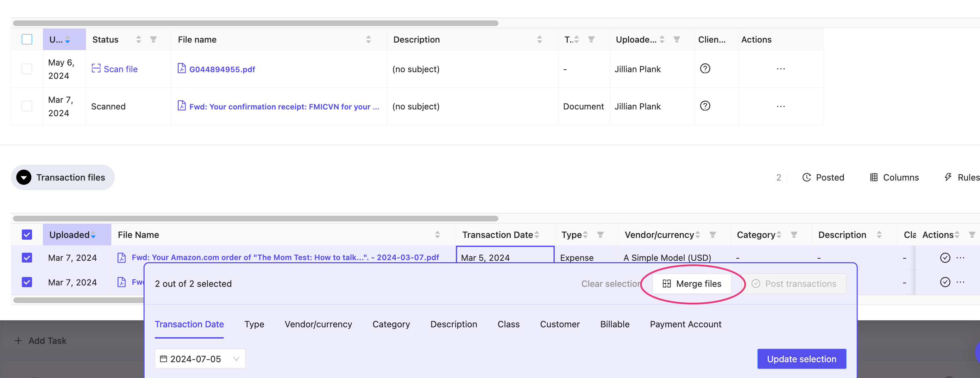Open the 2024-07-05 date picker dropdown
Image resolution: width=980 pixels, height=378 pixels.
tap(200, 359)
